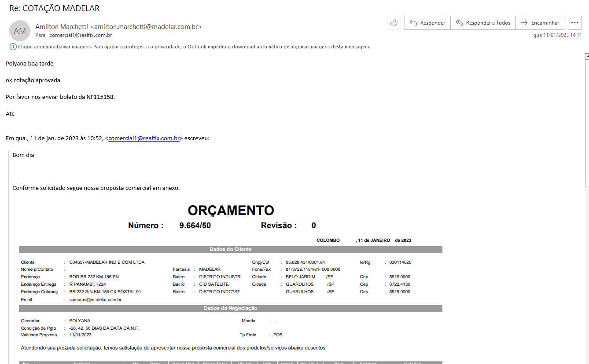Click the scrollbar up arrow
Viewport: 589px width, 364px height.
586,57
